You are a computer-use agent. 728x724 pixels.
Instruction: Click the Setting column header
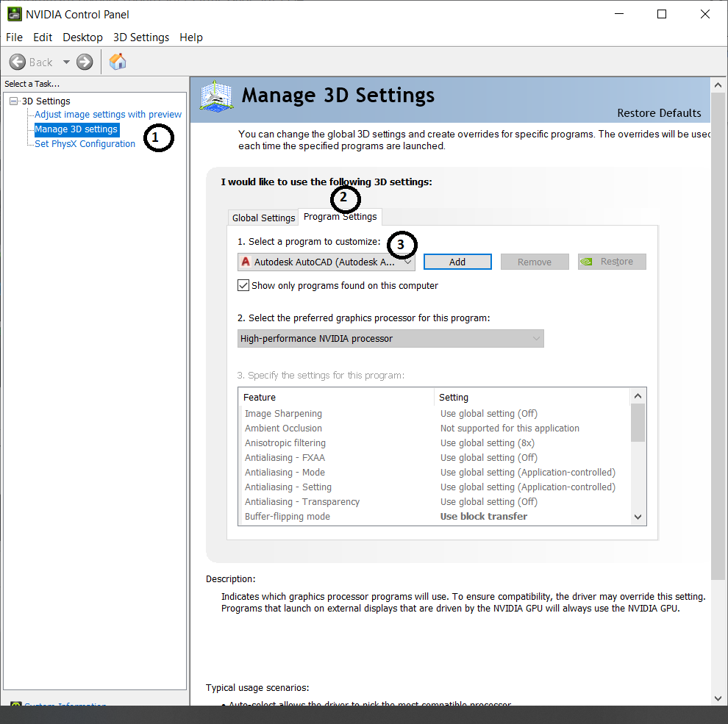[532, 397]
